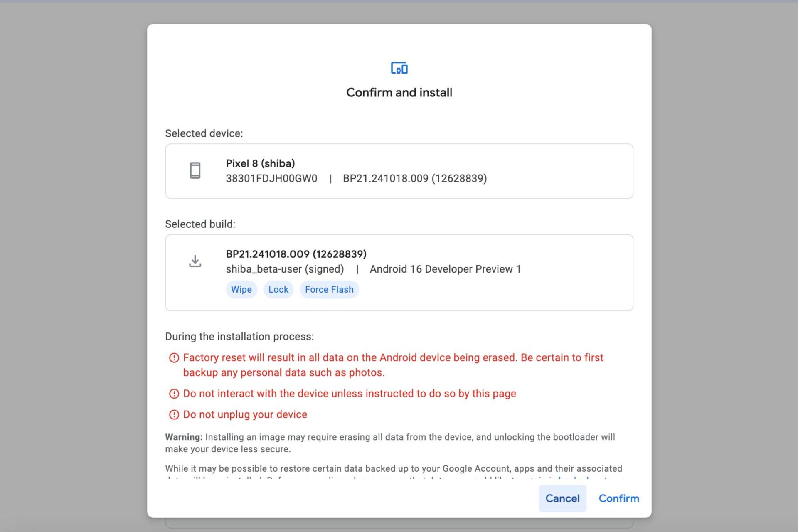Click the download icon beside the build
This screenshot has width=798, height=532.
point(195,261)
